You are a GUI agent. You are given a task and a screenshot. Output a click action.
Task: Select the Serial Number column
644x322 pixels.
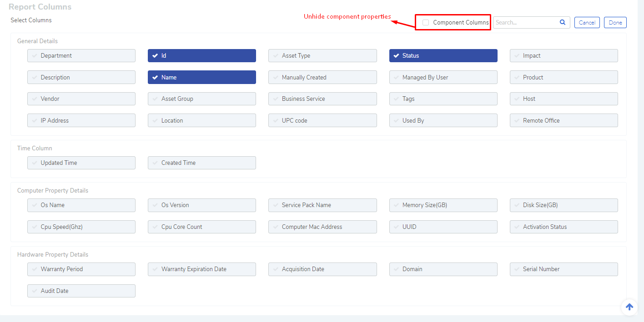pos(564,269)
